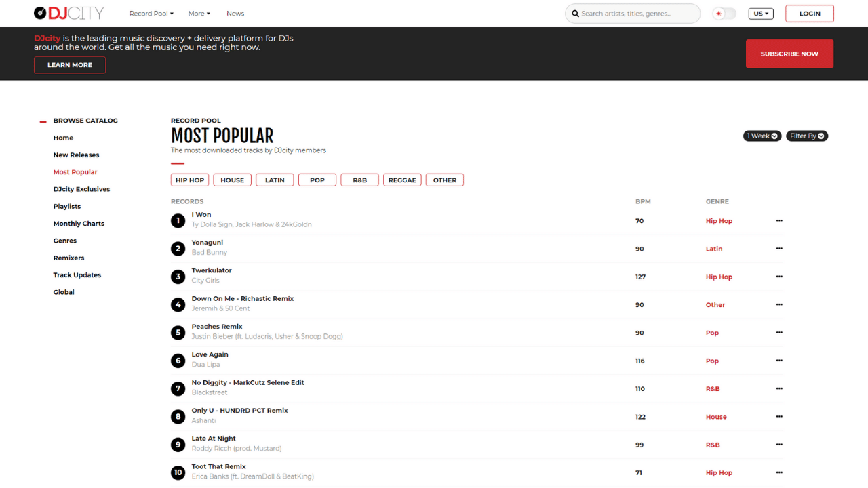The width and height of the screenshot is (868, 488).
Task: Open the options menu for "Peaches Remix"
Action: tap(778, 332)
